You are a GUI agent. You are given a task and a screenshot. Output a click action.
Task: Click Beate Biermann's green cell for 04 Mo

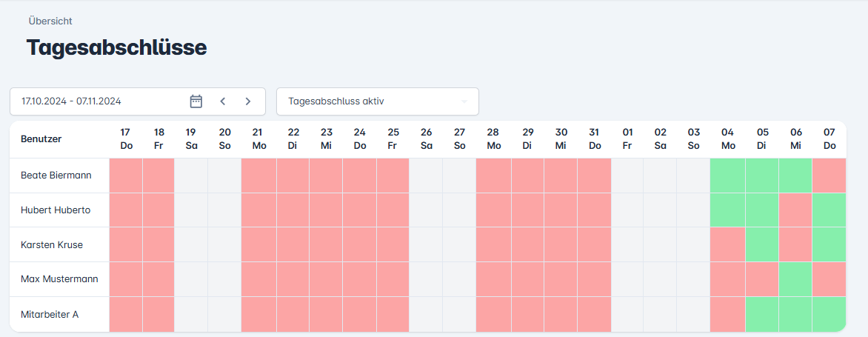click(x=728, y=176)
